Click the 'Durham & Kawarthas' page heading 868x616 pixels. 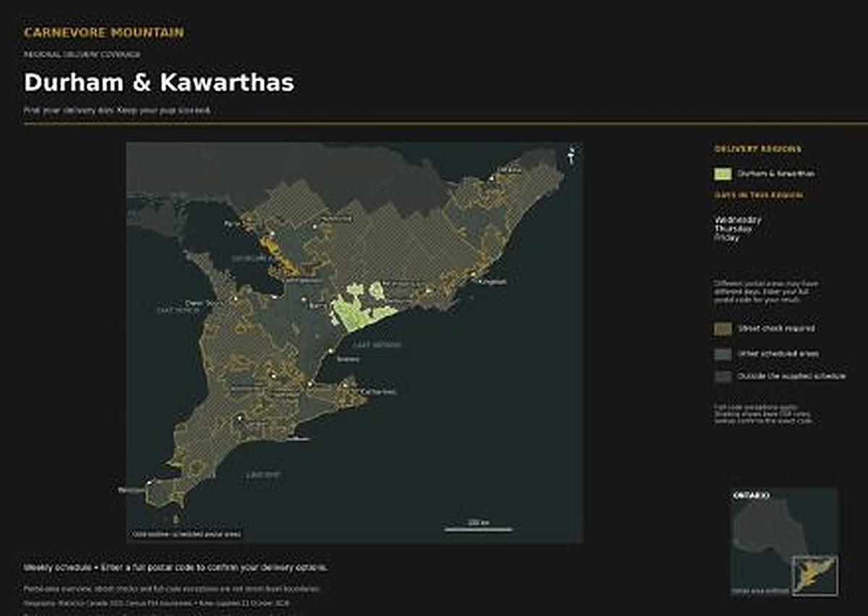click(x=159, y=83)
